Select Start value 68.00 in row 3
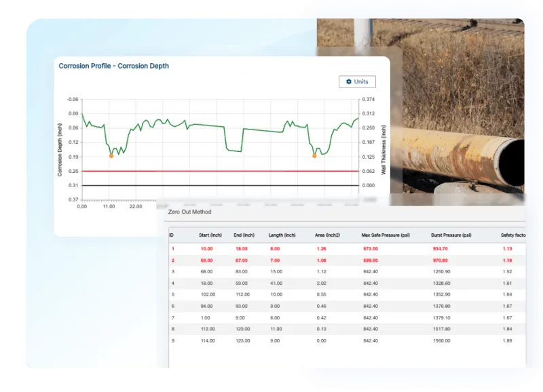The image size is (543, 392). tap(207, 271)
